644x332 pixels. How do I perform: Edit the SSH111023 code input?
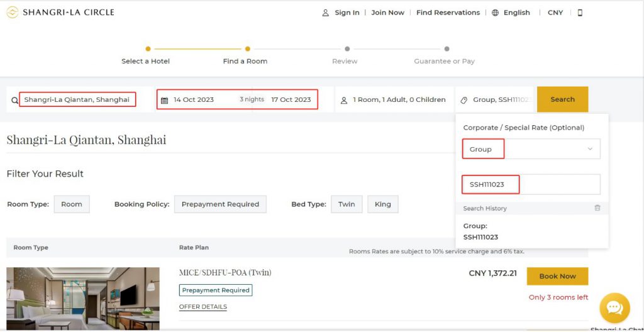(x=531, y=184)
